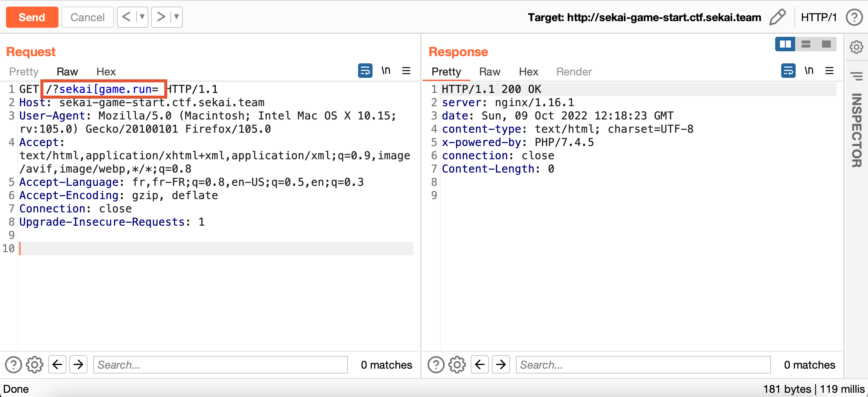This screenshot has width=868, height=397.
Task: Jump to previous Response search match
Action: click(x=480, y=365)
